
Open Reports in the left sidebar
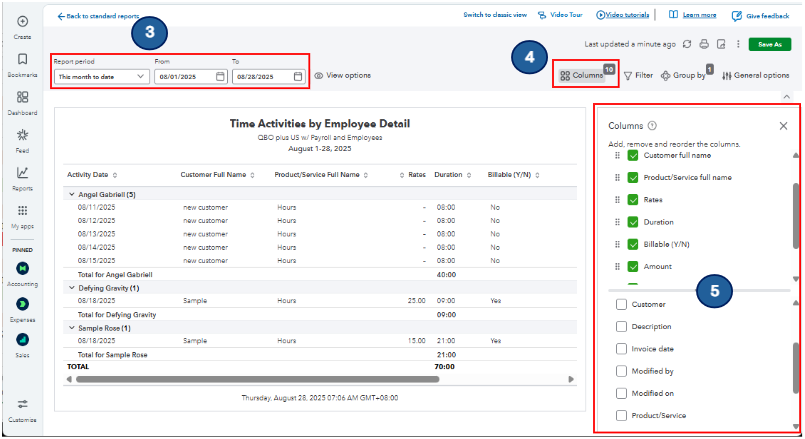point(22,173)
